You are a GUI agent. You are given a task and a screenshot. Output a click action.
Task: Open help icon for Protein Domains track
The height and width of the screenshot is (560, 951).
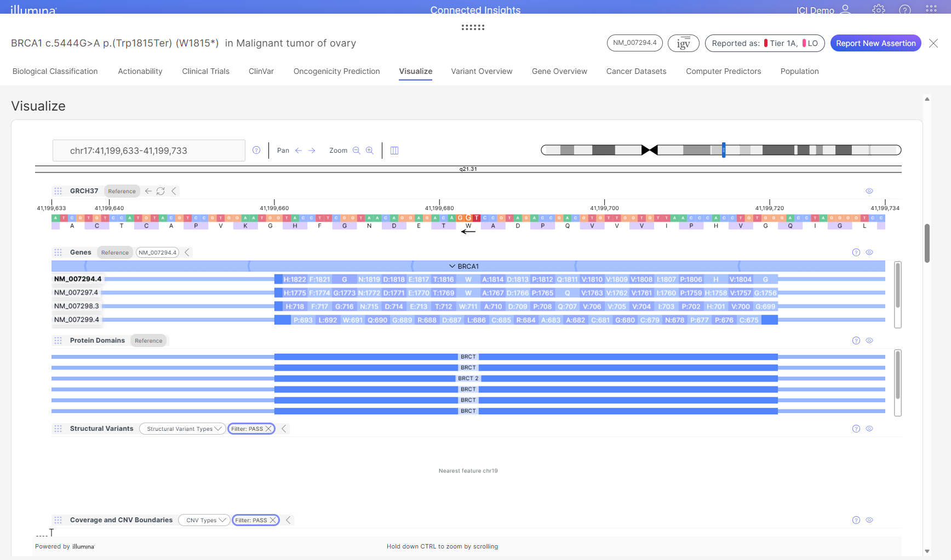[856, 340]
